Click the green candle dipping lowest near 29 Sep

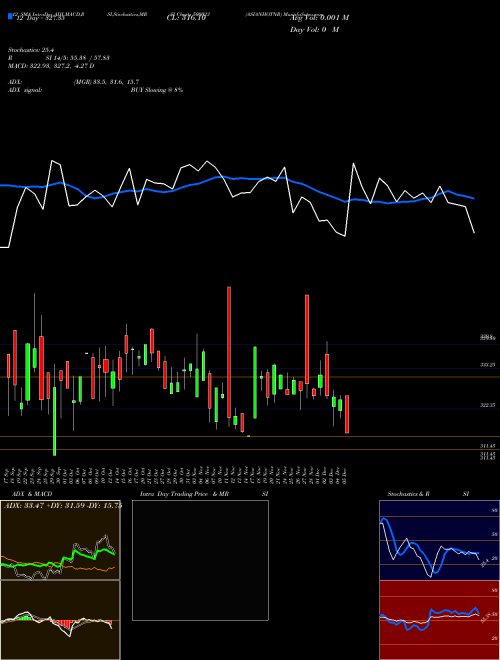tap(54, 421)
